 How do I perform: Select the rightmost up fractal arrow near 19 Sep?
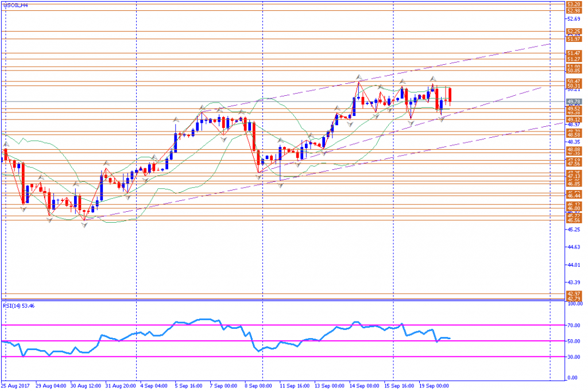tap(432, 78)
